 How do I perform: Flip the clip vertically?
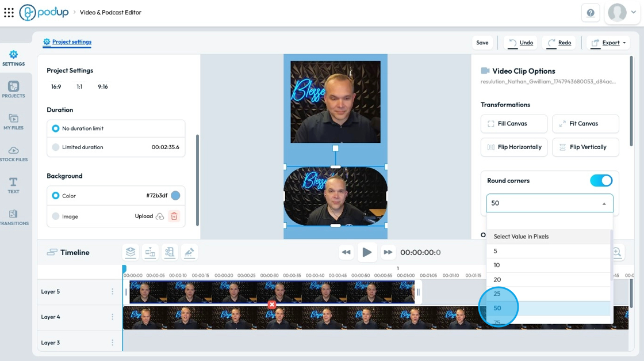coord(585,147)
